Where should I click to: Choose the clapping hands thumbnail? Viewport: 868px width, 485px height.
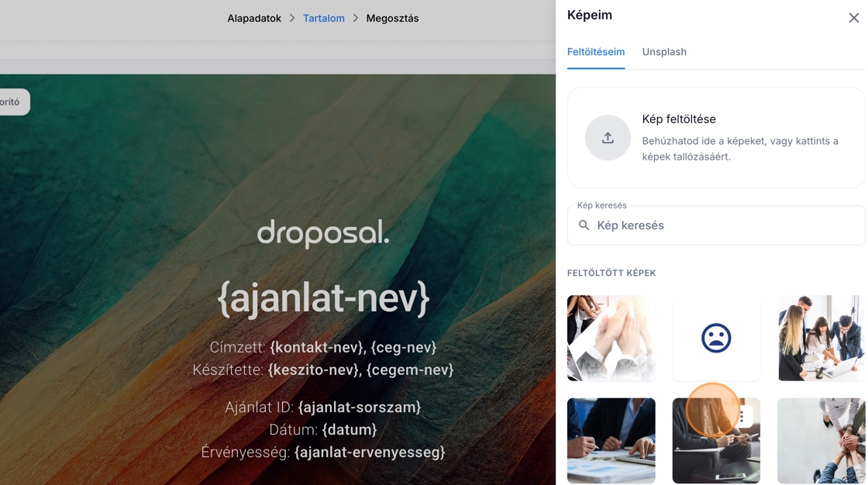(611, 338)
